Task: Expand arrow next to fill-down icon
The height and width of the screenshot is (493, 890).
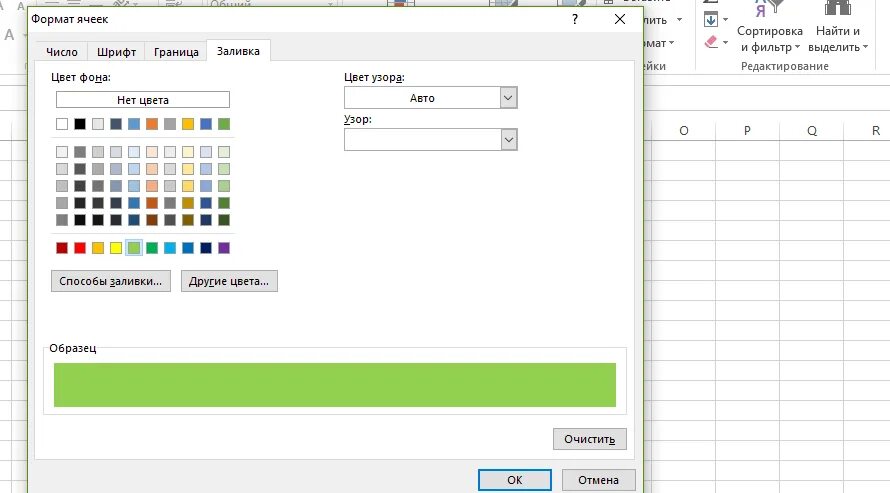Action: [725, 19]
